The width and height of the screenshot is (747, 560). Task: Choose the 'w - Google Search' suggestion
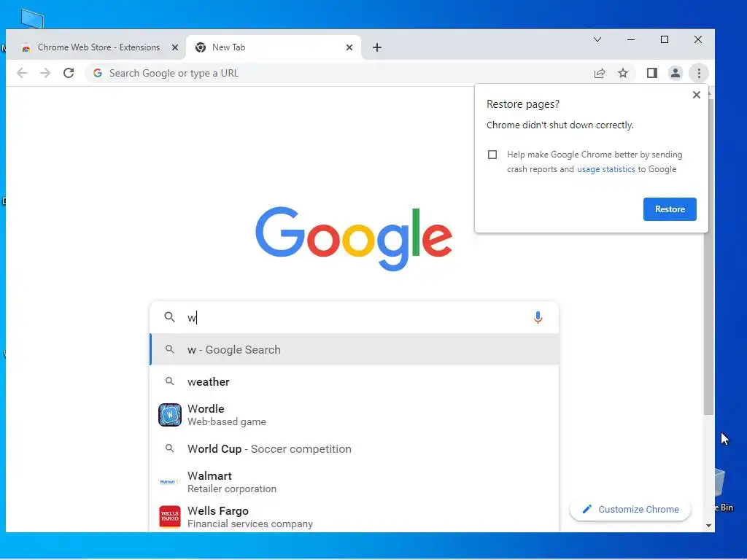tap(355, 349)
